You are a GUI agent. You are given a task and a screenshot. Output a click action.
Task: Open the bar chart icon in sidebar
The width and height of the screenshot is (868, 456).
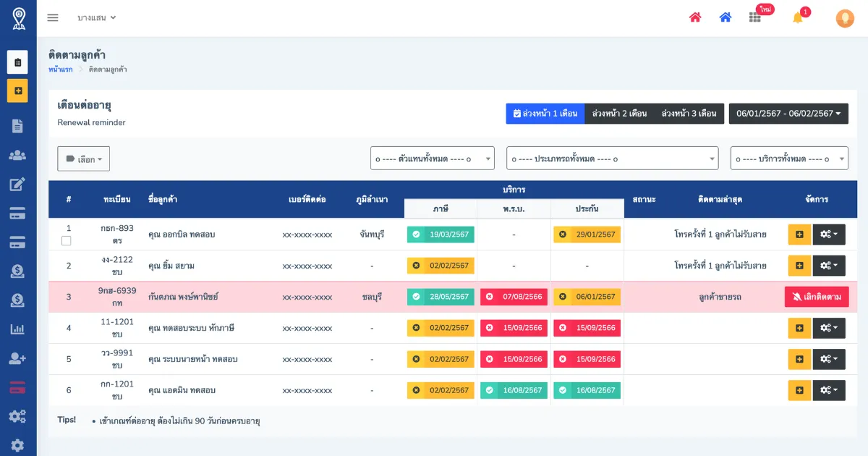pos(17,329)
